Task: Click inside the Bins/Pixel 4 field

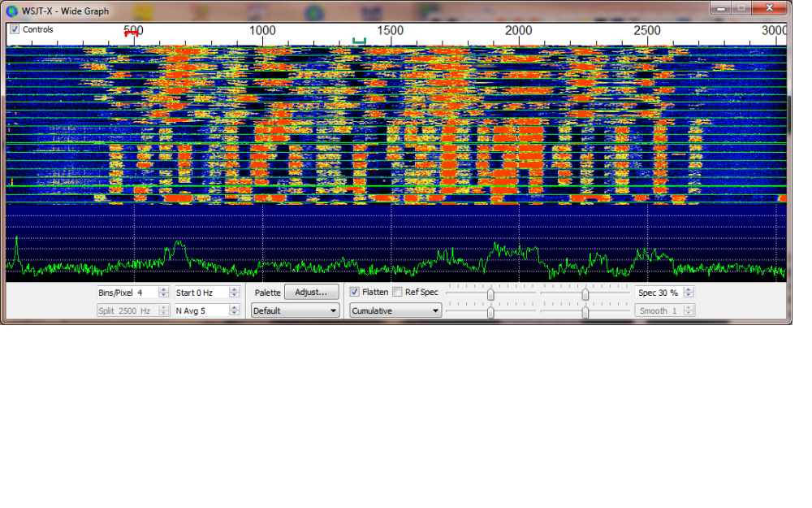Action: click(x=128, y=293)
